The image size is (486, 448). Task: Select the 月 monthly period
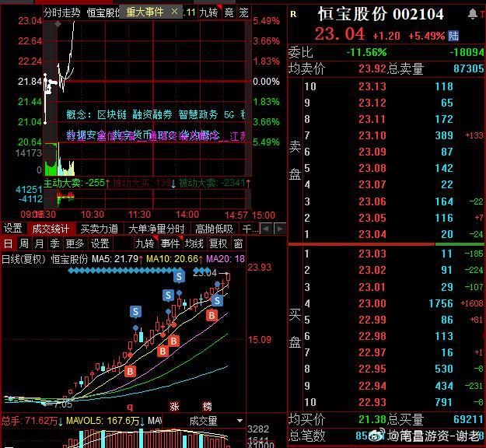39,243
